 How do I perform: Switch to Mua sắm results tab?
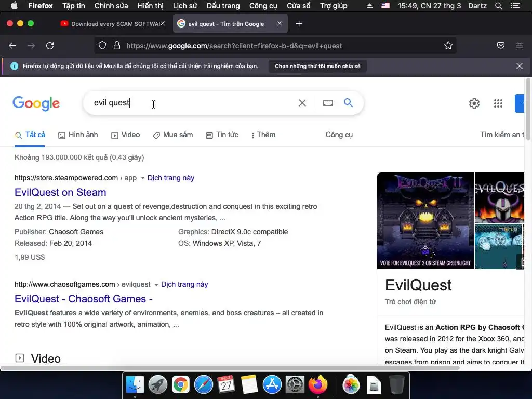point(172,135)
